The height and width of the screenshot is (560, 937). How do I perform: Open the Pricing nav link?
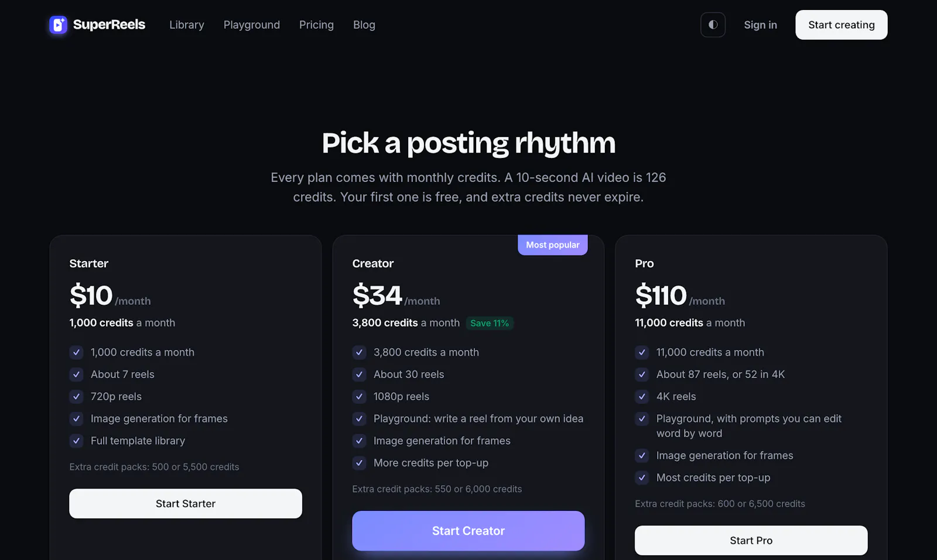tap(316, 25)
